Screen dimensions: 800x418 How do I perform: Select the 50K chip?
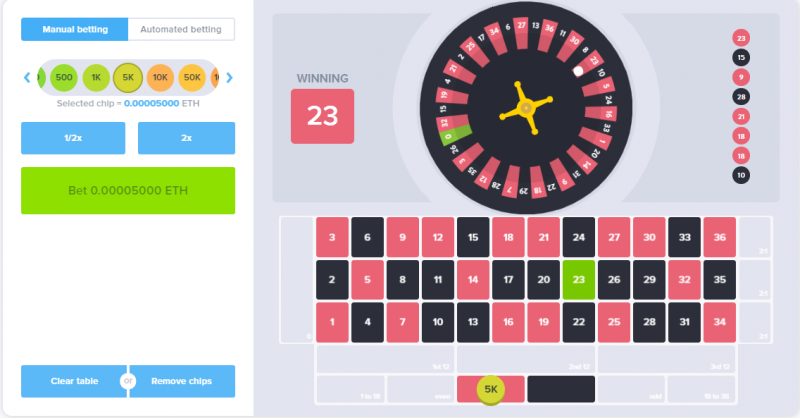point(192,78)
